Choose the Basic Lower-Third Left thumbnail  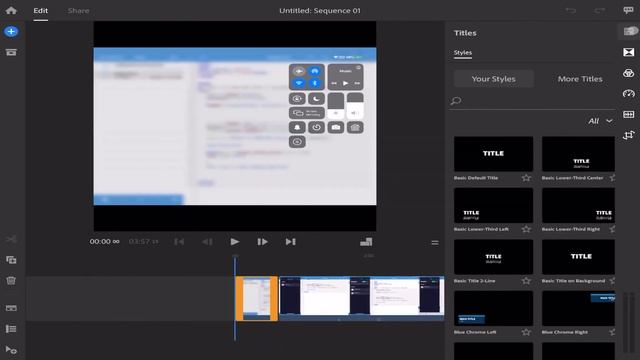(x=493, y=205)
